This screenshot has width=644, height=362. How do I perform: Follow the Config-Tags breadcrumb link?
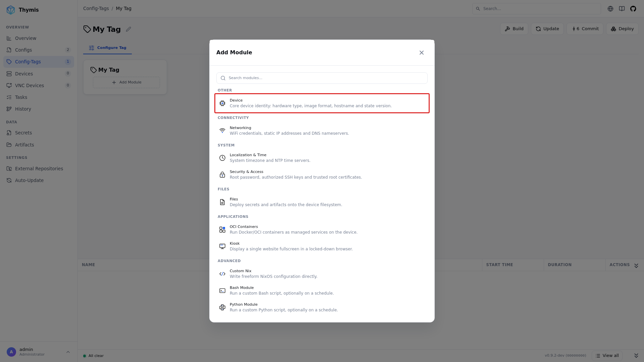(96, 8)
